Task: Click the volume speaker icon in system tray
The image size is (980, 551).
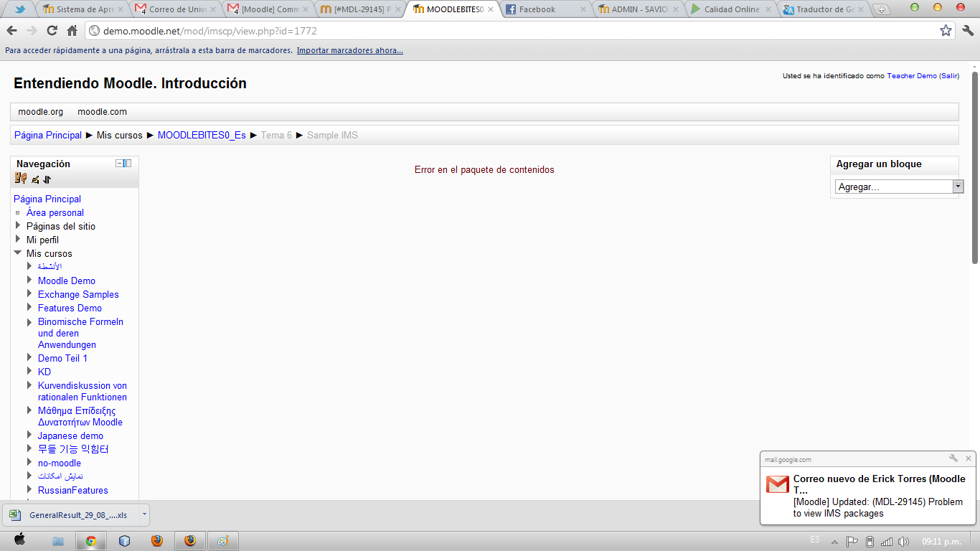Action: [903, 542]
